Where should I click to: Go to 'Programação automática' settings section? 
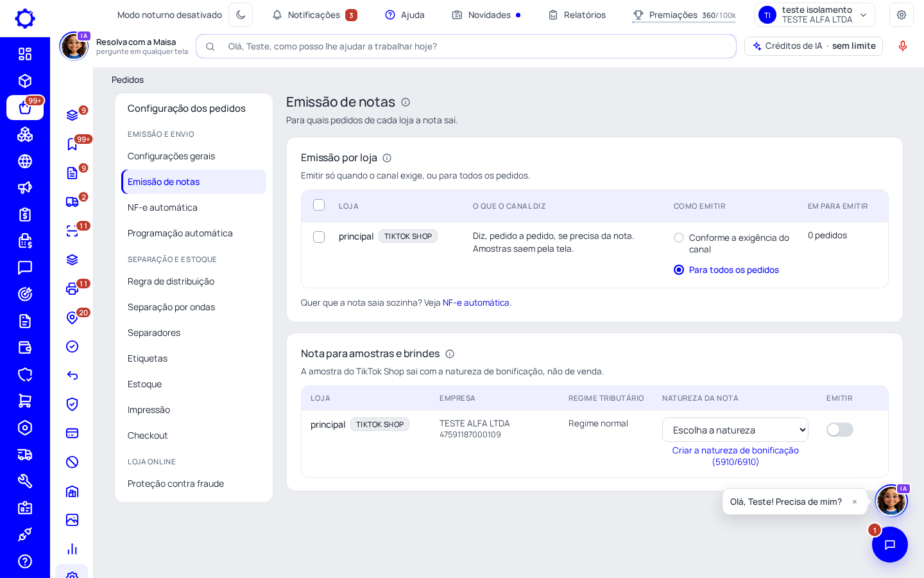(194, 233)
